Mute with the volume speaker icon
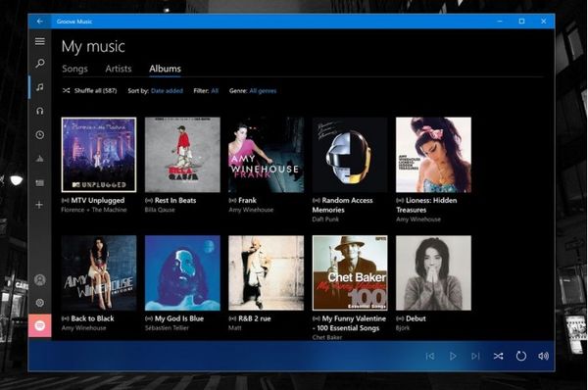Image resolution: width=588 pixels, height=390 pixels. click(x=543, y=356)
